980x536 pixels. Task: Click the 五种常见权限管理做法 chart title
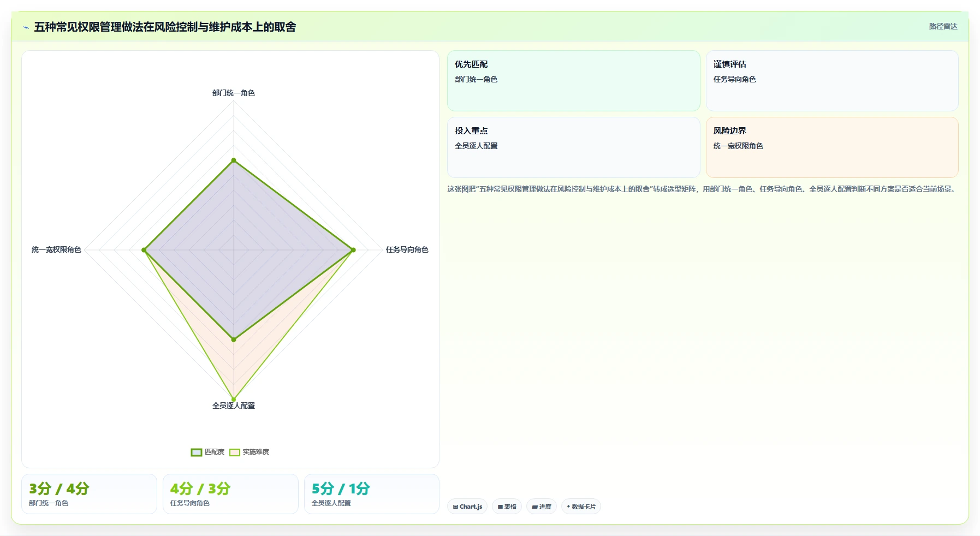tap(165, 27)
